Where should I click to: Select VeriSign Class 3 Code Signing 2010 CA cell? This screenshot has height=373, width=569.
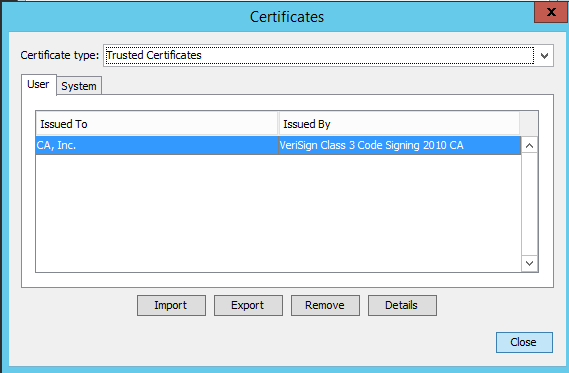[400, 145]
